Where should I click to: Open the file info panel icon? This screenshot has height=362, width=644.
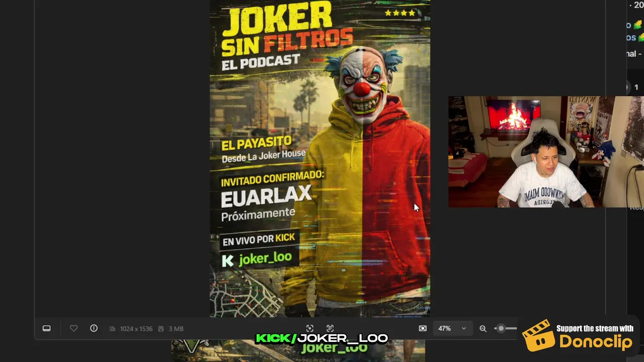94,328
